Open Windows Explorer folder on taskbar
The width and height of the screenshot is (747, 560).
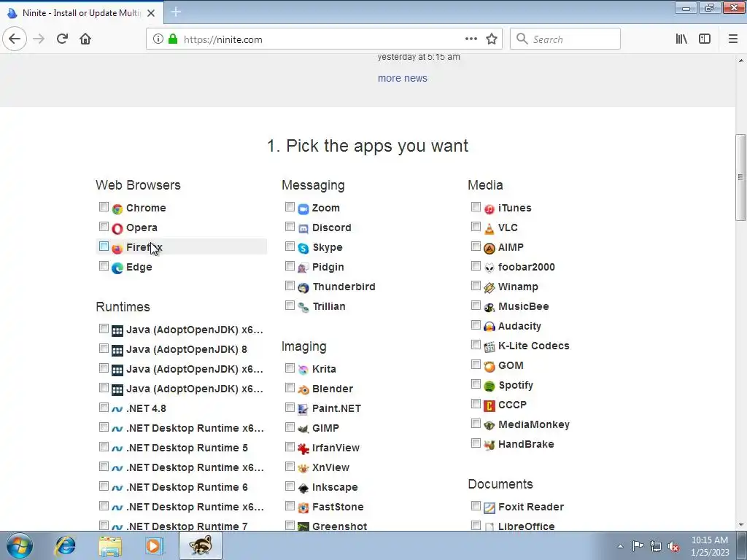110,545
